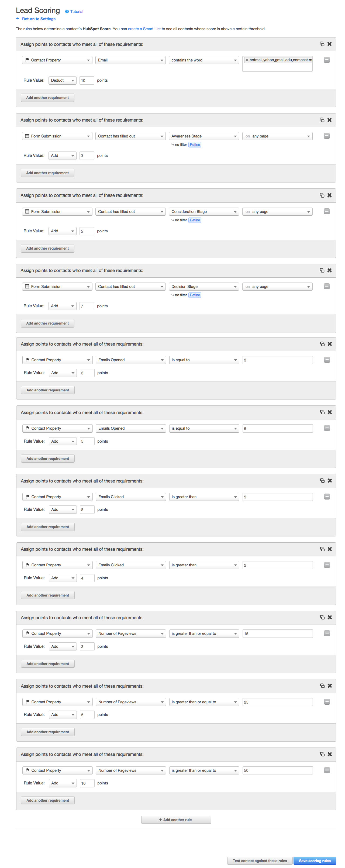Open the create a Smart List link
The height and width of the screenshot is (868, 345).
point(144,29)
